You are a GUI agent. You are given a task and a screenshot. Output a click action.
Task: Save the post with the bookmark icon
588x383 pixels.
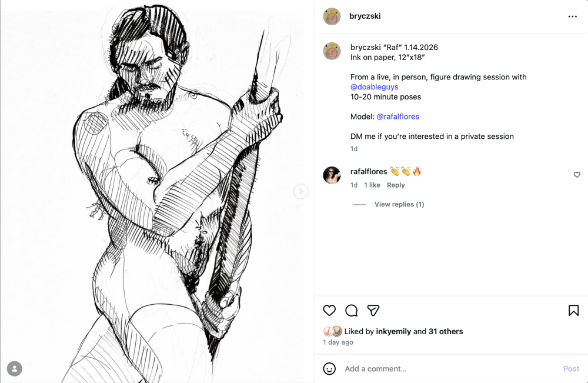coord(573,311)
